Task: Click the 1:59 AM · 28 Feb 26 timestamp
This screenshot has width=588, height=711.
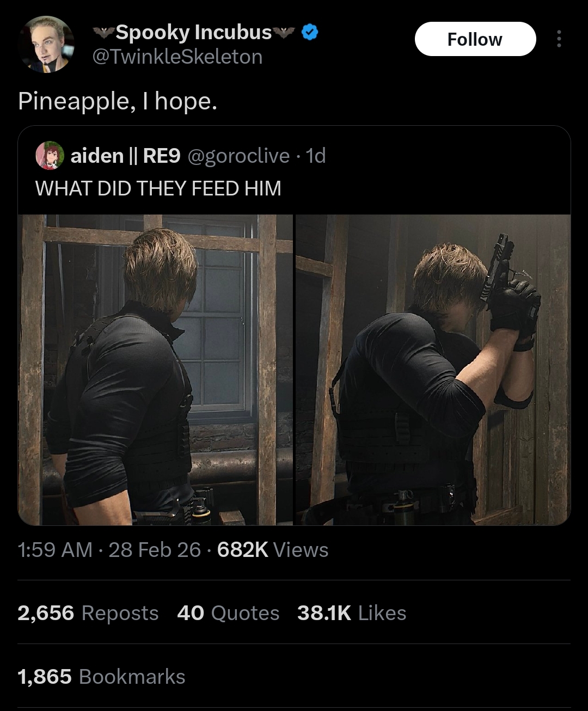Action: [109, 550]
